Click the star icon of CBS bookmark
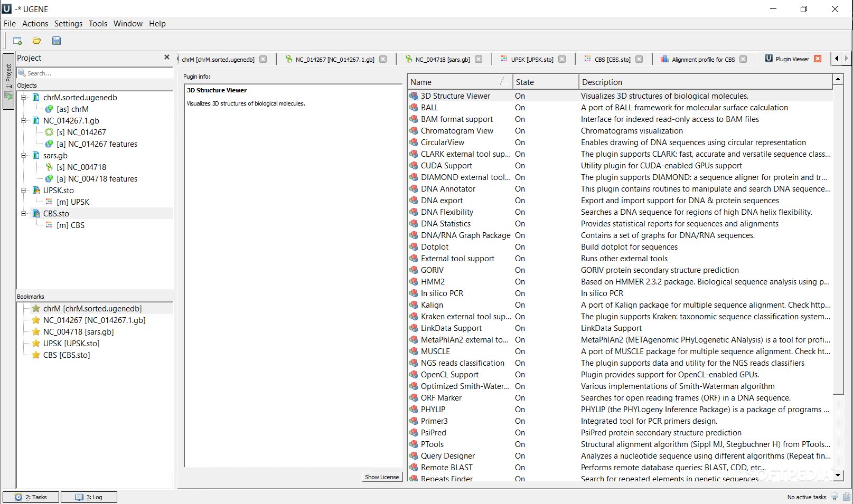 click(36, 355)
